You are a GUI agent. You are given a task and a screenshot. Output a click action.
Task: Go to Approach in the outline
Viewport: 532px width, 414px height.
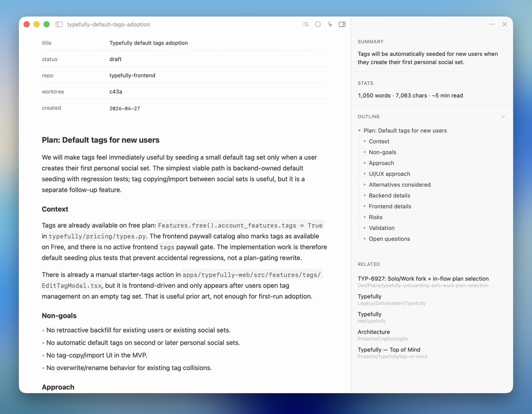point(381,163)
